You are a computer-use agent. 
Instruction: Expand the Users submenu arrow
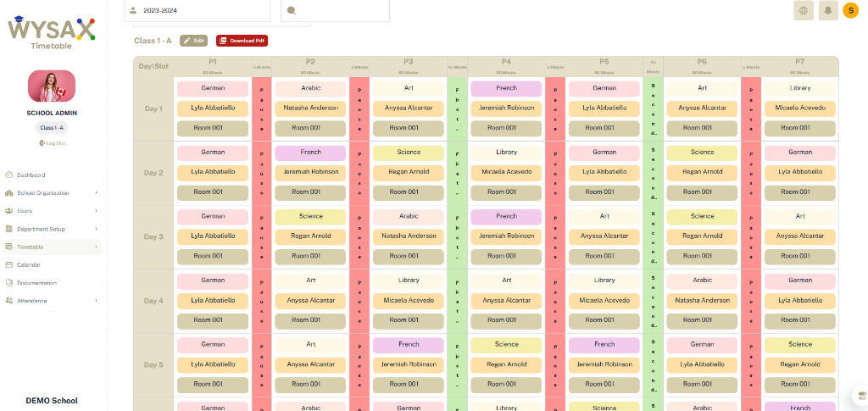[x=96, y=211]
